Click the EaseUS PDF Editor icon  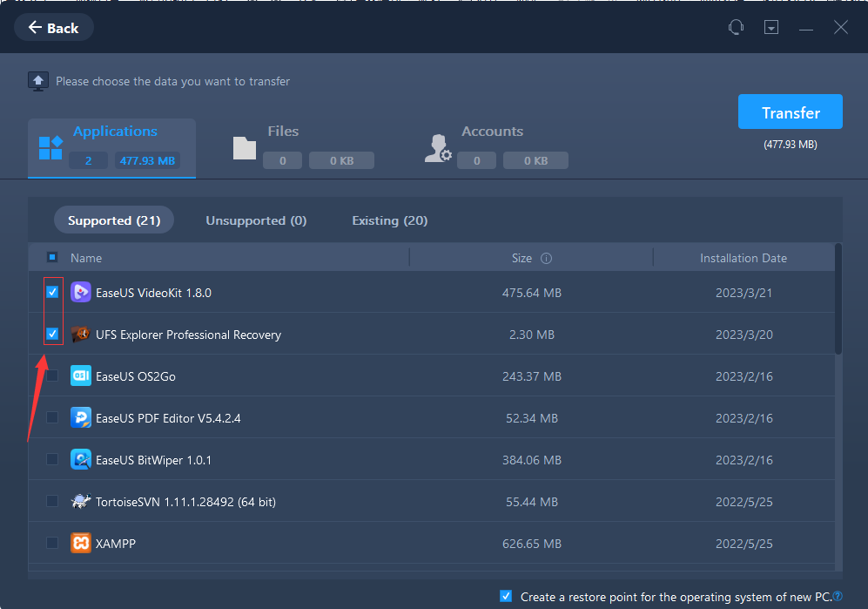[x=81, y=418]
